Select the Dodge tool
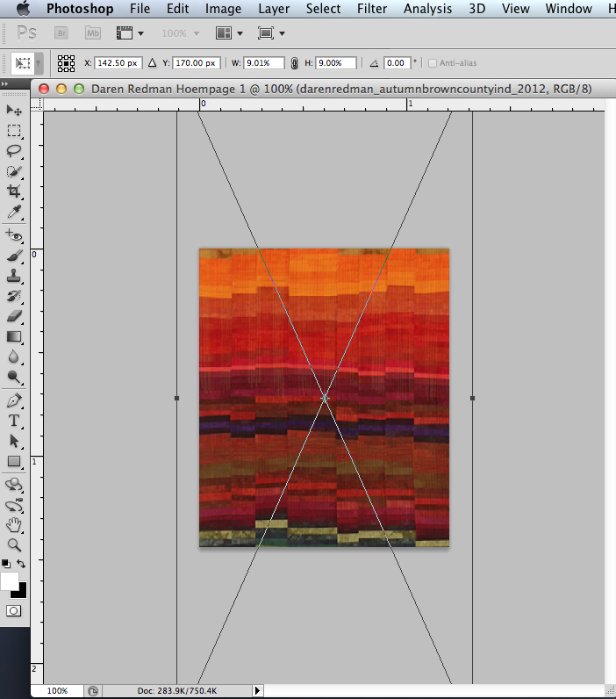This screenshot has height=699, width=616. 14,378
